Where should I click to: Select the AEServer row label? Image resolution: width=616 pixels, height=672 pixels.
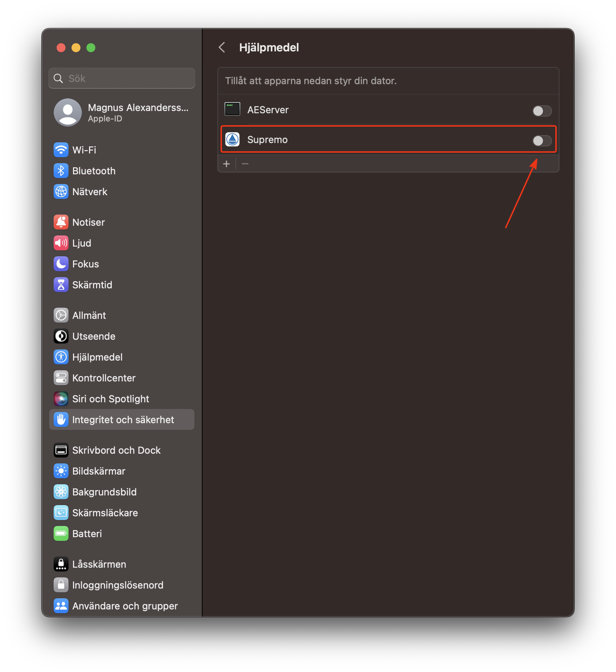coord(268,110)
